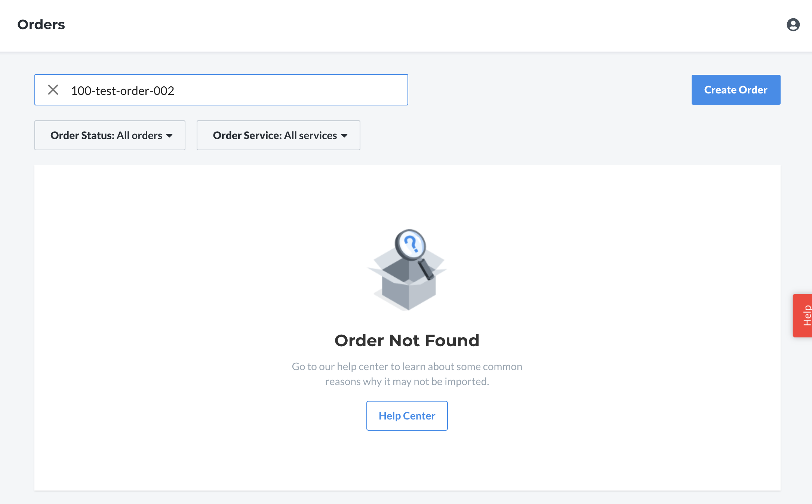Click the open cardboard box illustration
The width and height of the screenshot is (812, 504).
407,281
